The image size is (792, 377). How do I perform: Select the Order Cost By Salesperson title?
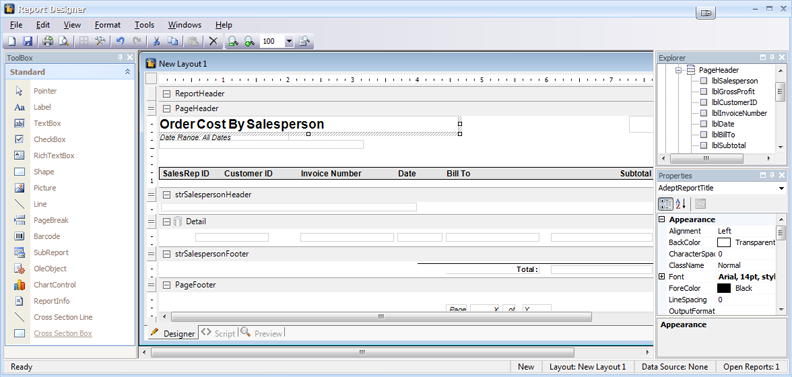tap(242, 124)
